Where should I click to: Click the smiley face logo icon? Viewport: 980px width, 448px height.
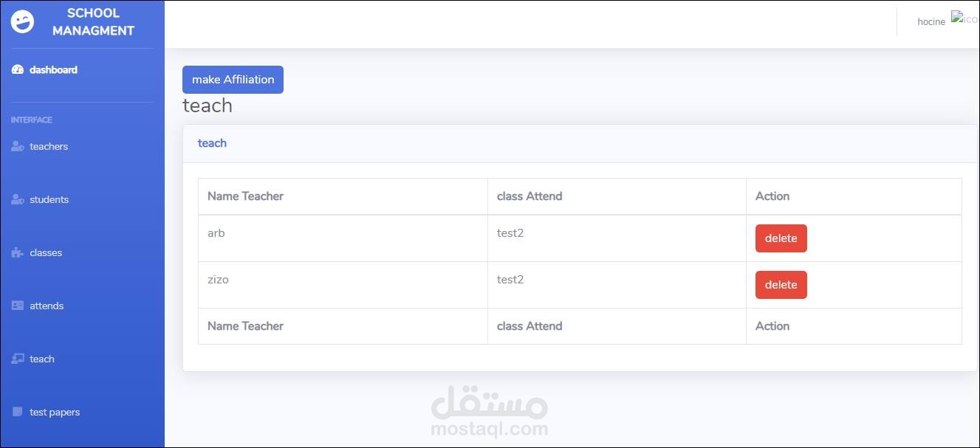22,22
